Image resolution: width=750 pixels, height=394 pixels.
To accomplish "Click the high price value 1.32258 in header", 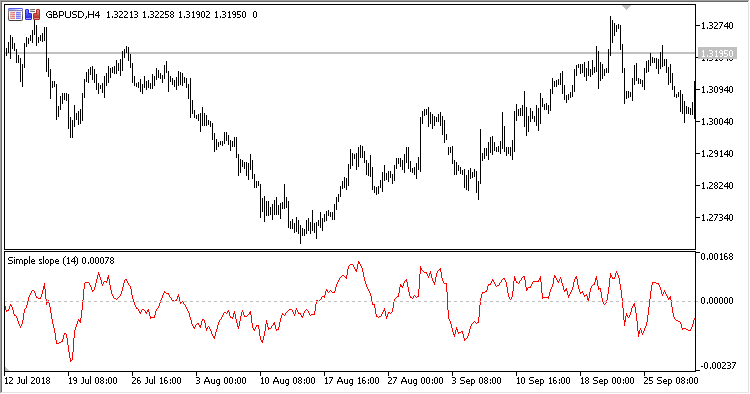I will (158, 15).
